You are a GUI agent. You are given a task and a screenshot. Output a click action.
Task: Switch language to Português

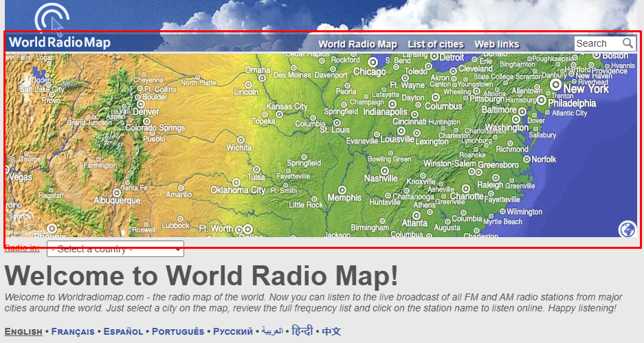(178, 331)
